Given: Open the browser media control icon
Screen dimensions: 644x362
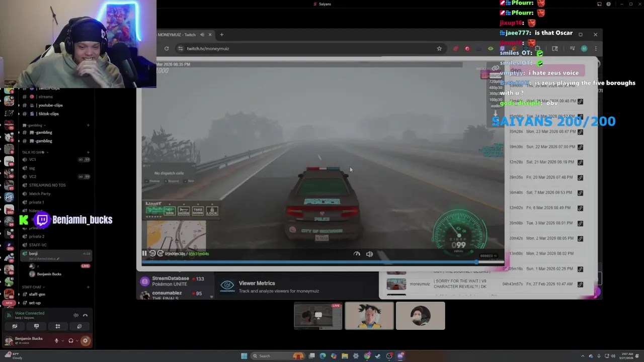Looking at the screenshot, I should (572, 49).
